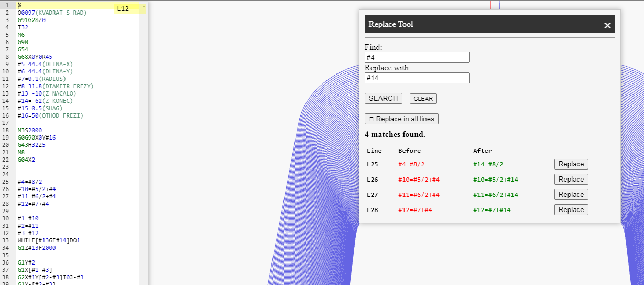The height and width of the screenshot is (285, 644).
Task: Click the Find input field
Action: 417,57
